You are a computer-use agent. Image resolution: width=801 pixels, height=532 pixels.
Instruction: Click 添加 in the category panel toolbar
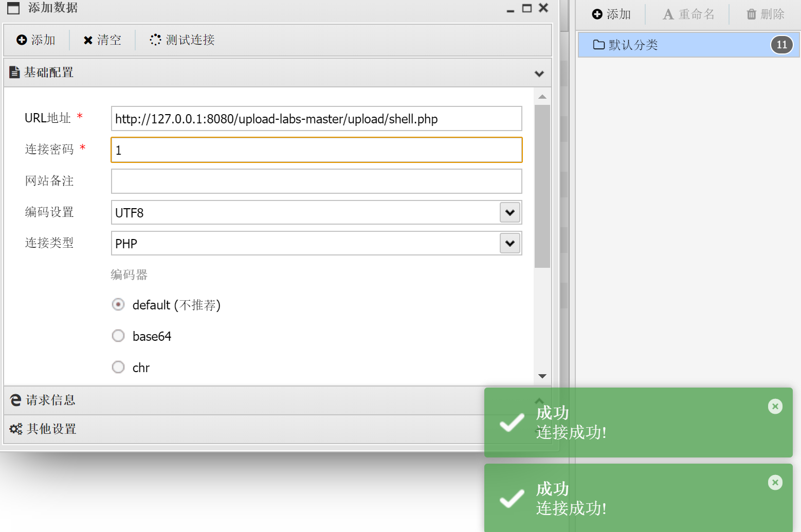coord(611,14)
